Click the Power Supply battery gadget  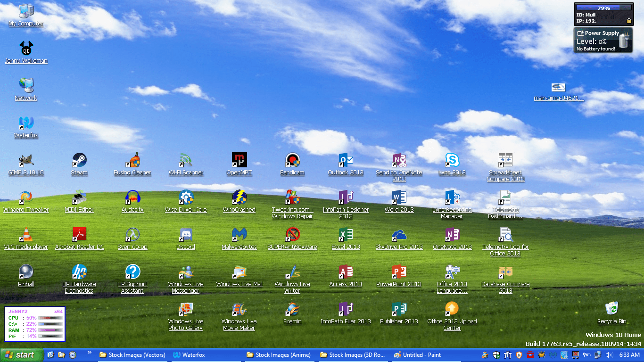[x=603, y=40]
